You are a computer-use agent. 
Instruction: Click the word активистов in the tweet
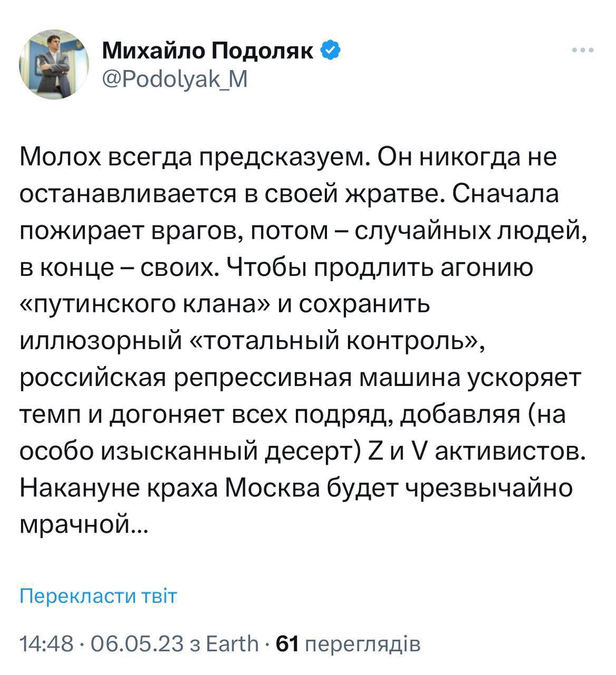(x=508, y=452)
